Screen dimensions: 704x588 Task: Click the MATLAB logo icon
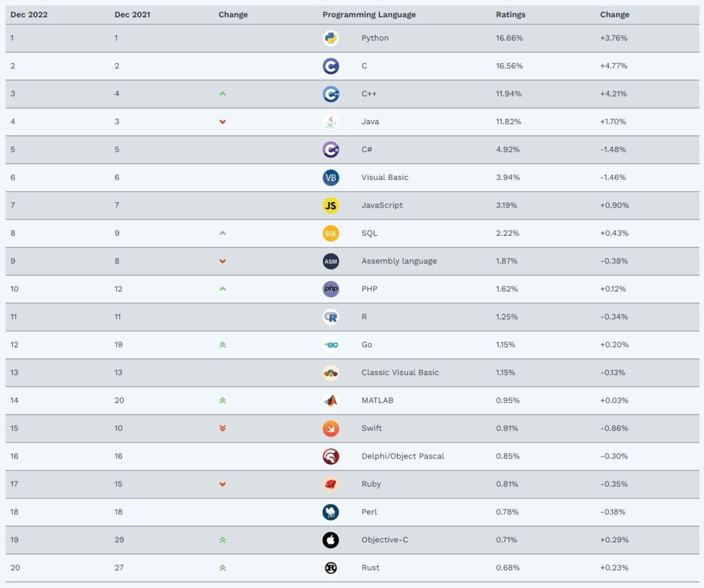(331, 400)
